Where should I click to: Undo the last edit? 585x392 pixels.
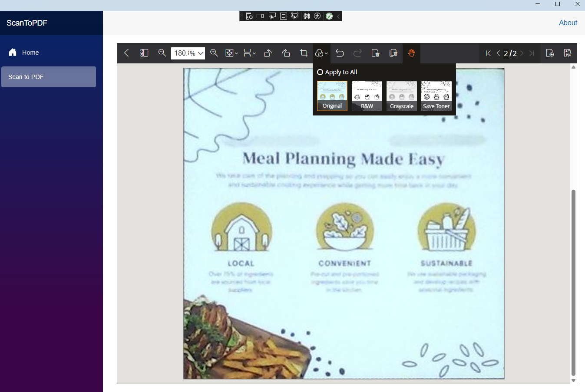[340, 53]
